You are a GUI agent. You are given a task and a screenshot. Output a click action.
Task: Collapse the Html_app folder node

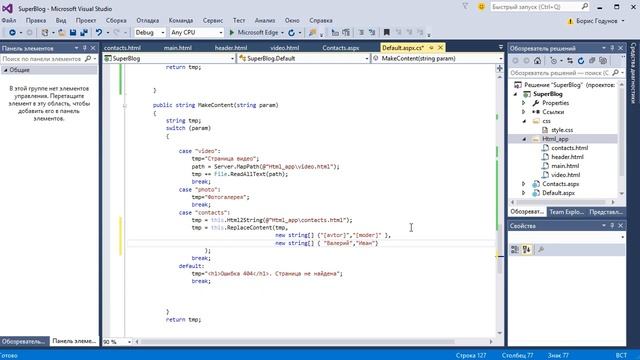(x=524, y=139)
